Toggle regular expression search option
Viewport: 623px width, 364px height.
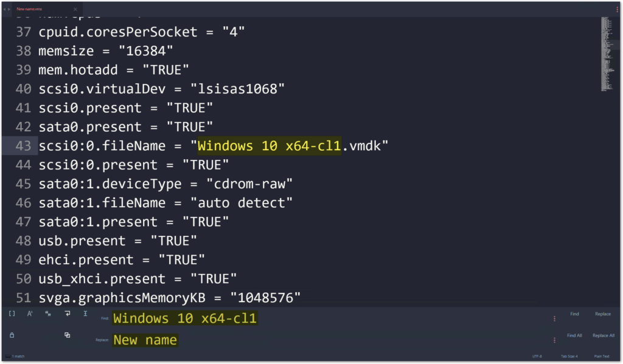(x=12, y=314)
